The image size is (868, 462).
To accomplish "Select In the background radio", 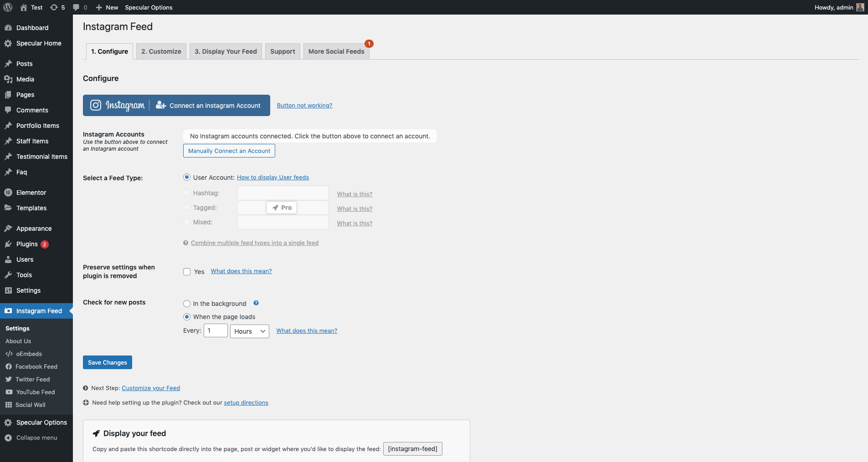I will (187, 304).
